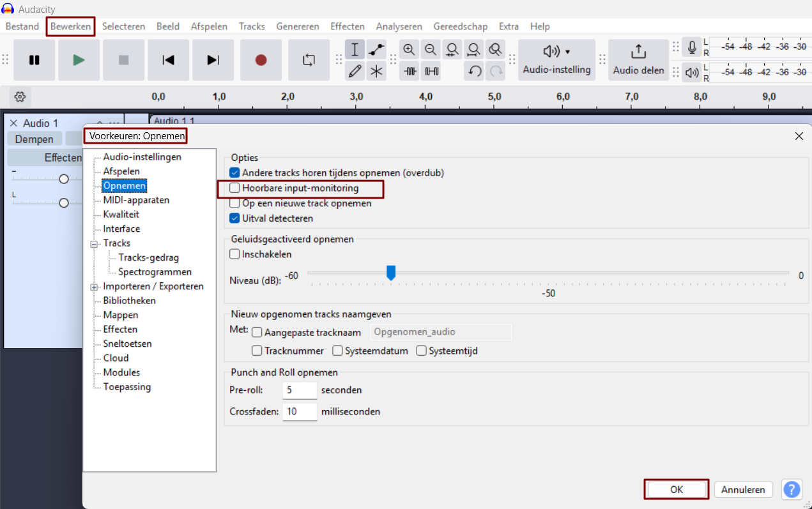
Task: Click the speaker playback meter icon
Action: (x=692, y=72)
